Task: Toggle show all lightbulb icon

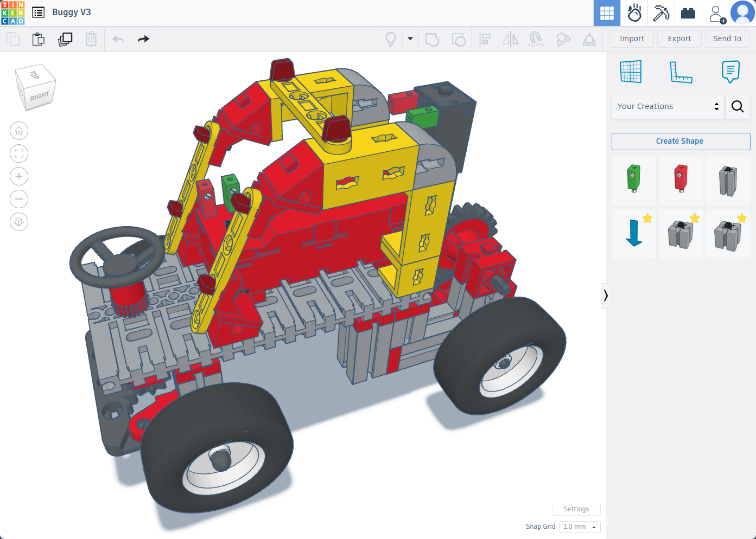Action: click(x=390, y=39)
